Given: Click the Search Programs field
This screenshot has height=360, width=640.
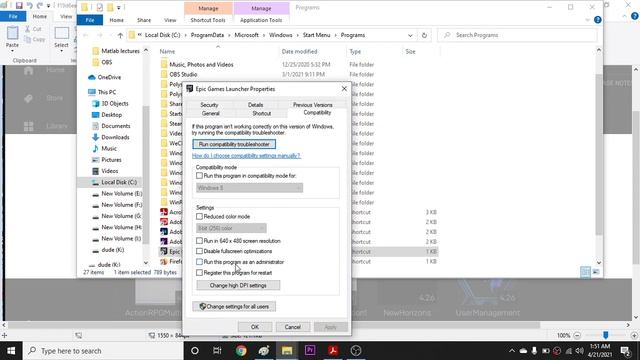Looking at the screenshot, I should click(x=518, y=35).
